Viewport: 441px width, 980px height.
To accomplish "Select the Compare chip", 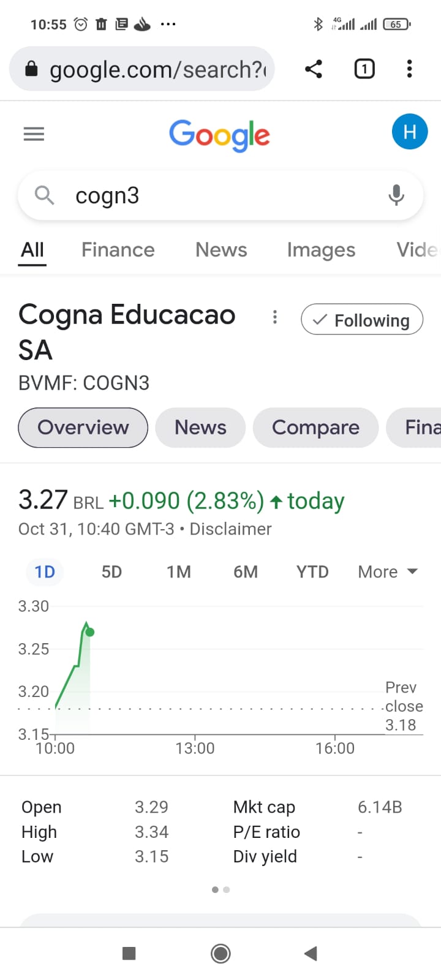I will click(315, 428).
